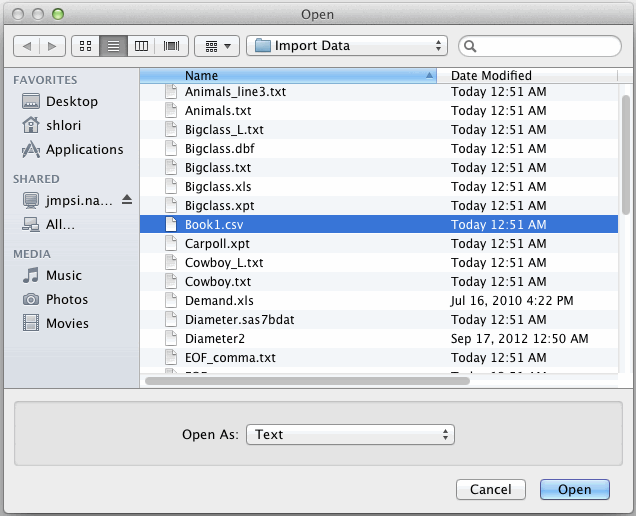Select file Bigclass.xpt
The height and width of the screenshot is (516, 636).
pyautogui.click(x=379, y=206)
